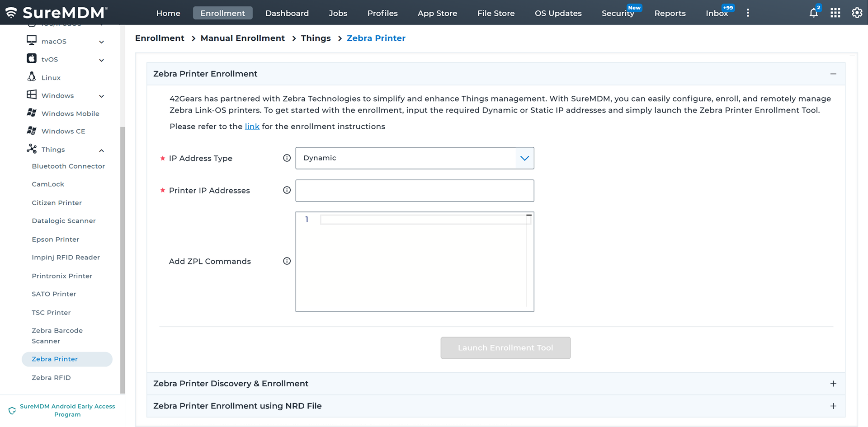
Task: Click the SureMDM logo
Action: tap(57, 12)
